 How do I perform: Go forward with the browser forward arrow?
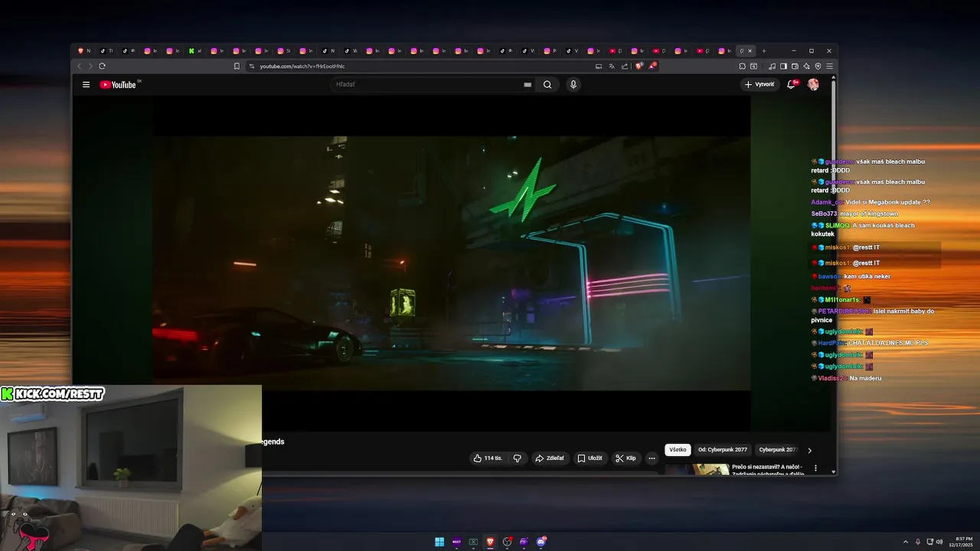tap(90, 67)
